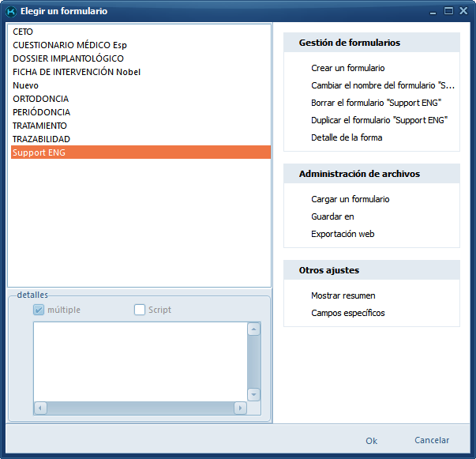Open Cambiar el nombre del formulario option
This screenshot has width=476, height=459.
(x=383, y=85)
